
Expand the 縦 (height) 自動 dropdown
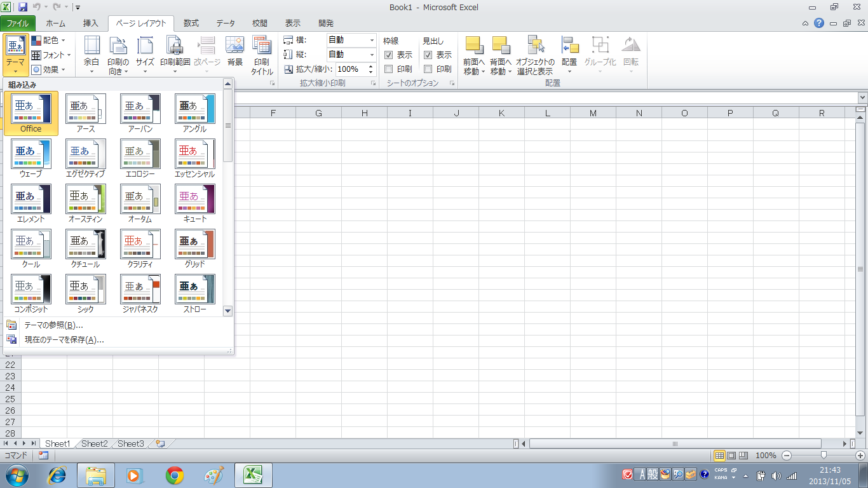(372, 55)
